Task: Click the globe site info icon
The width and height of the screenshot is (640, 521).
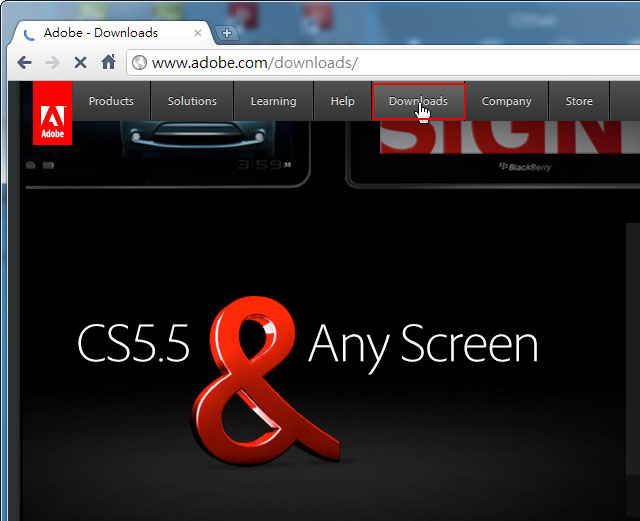Action: click(139, 62)
